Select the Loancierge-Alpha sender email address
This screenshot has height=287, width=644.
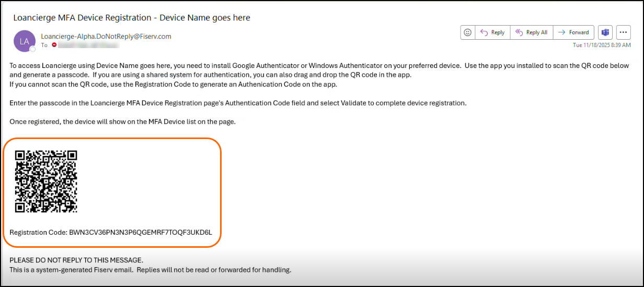(106, 37)
